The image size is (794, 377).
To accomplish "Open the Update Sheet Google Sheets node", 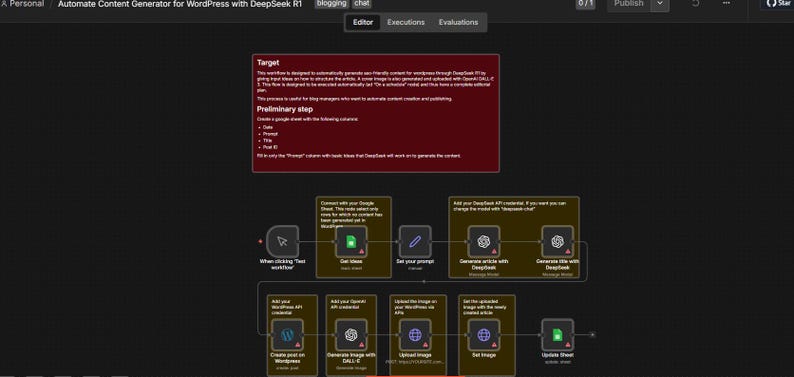I will click(558, 334).
